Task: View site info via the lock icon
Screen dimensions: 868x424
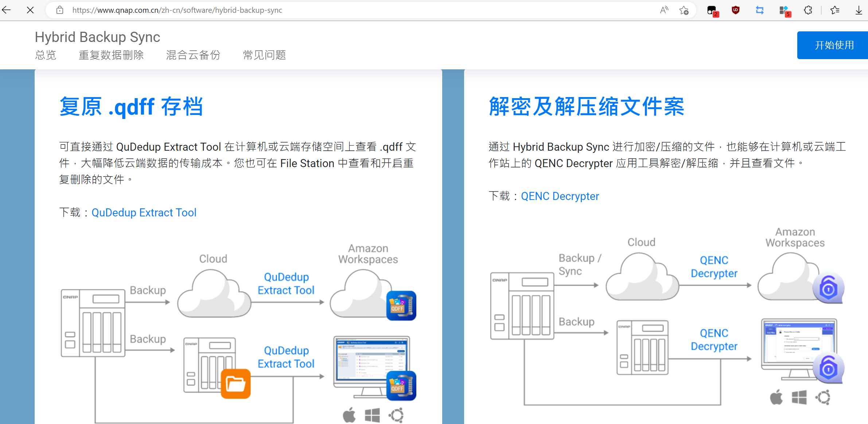Action: tap(60, 10)
